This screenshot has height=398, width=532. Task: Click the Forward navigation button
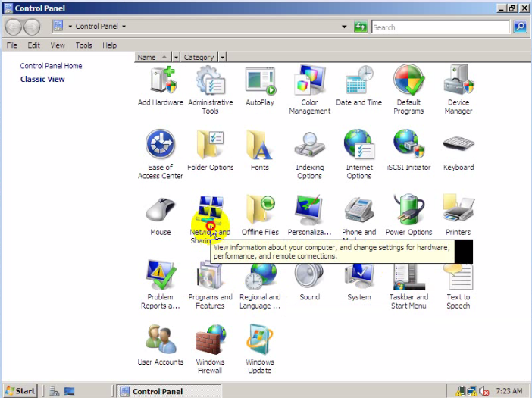click(32, 27)
